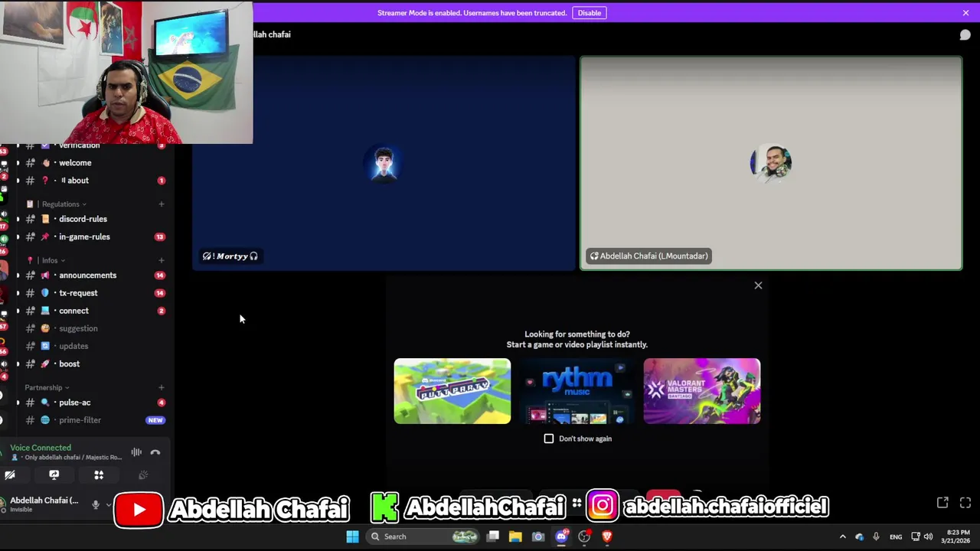Image resolution: width=980 pixels, height=551 pixels.
Task: Disconnect from voice with the hang-up icon
Action: click(x=155, y=452)
